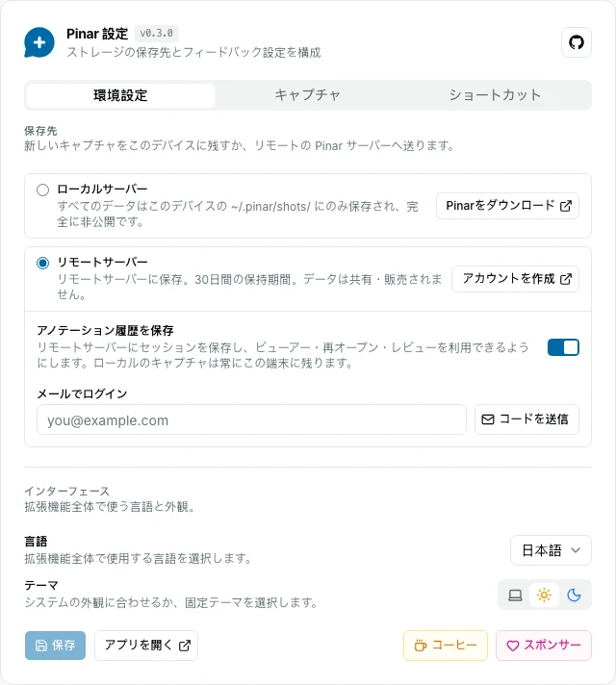Open the GitHub repository icon
The width and height of the screenshot is (616, 685).
pyautogui.click(x=577, y=42)
